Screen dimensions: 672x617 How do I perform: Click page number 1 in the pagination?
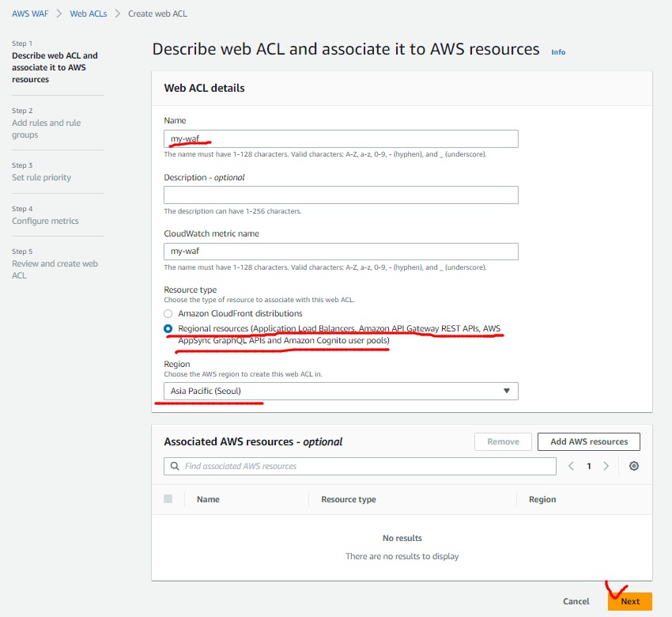(x=589, y=466)
